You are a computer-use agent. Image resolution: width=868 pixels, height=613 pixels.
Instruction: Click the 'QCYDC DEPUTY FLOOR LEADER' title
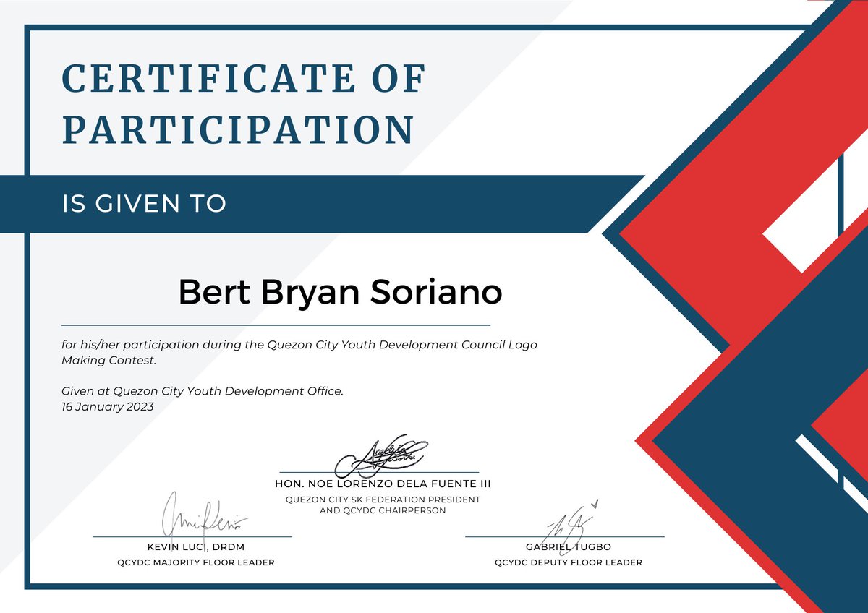(x=569, y=562)
